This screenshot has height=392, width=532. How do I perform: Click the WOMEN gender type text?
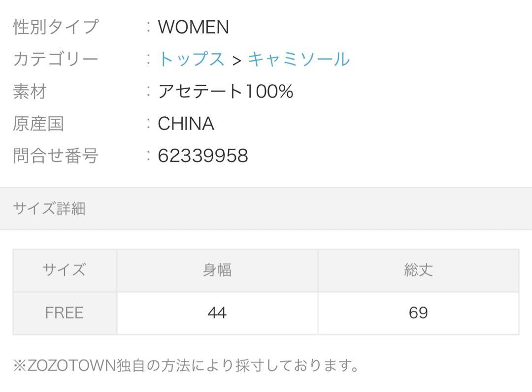194,27
